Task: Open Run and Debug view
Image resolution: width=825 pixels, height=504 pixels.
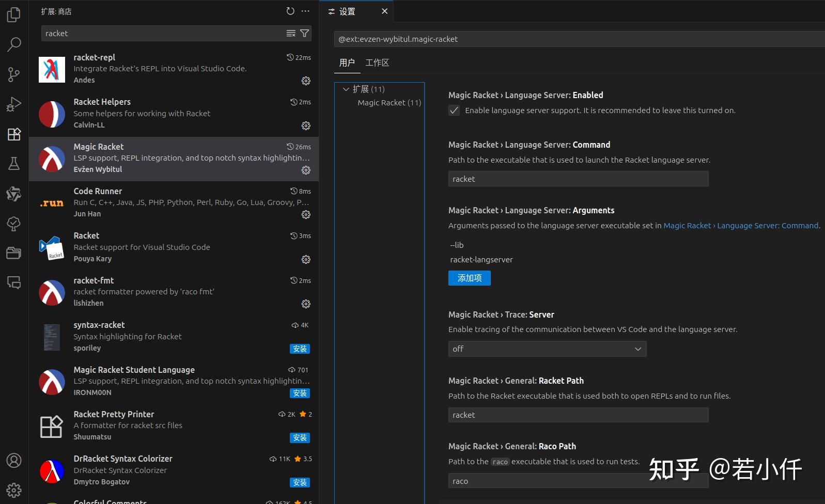Action: (14, 104)
